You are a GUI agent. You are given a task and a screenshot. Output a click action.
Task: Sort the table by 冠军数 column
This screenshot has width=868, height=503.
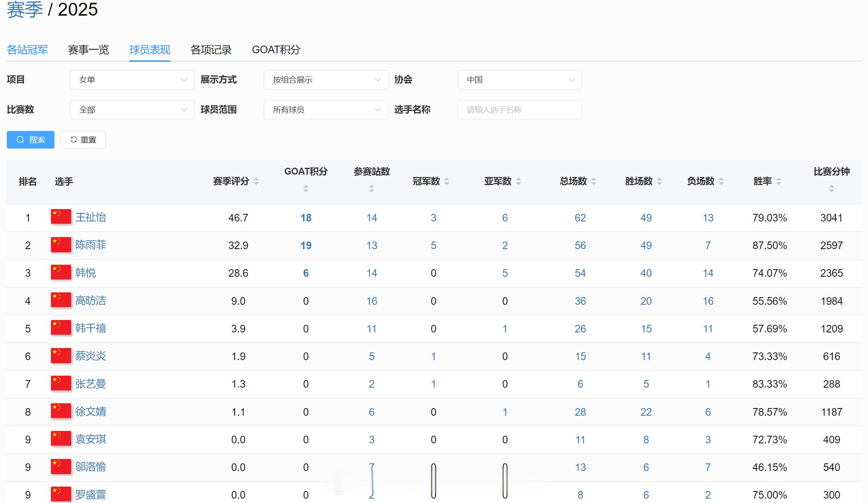446,181
